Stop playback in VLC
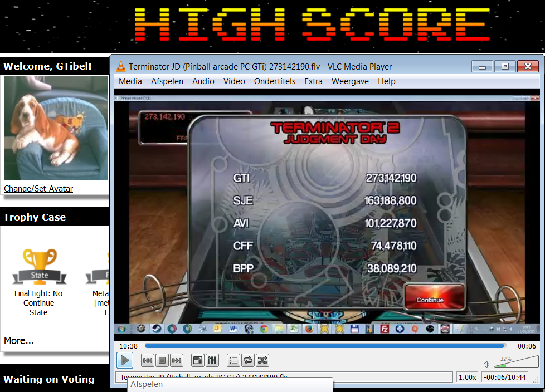545x392 pixels. 162,360
